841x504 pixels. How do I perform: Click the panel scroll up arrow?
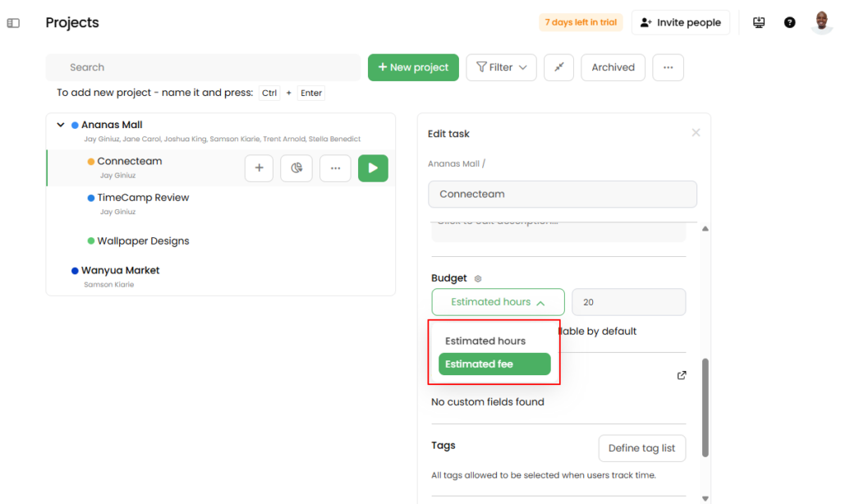(x=705, y=228)
